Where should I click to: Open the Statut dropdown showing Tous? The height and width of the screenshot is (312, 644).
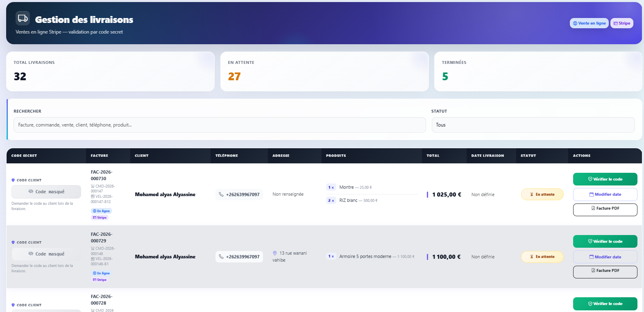pos(533,125)
